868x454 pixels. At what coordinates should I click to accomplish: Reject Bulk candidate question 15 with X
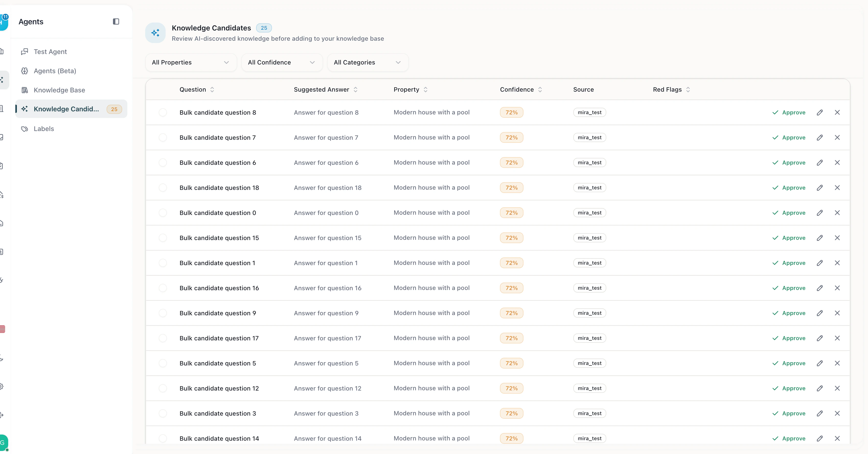(x=837, y=238)
